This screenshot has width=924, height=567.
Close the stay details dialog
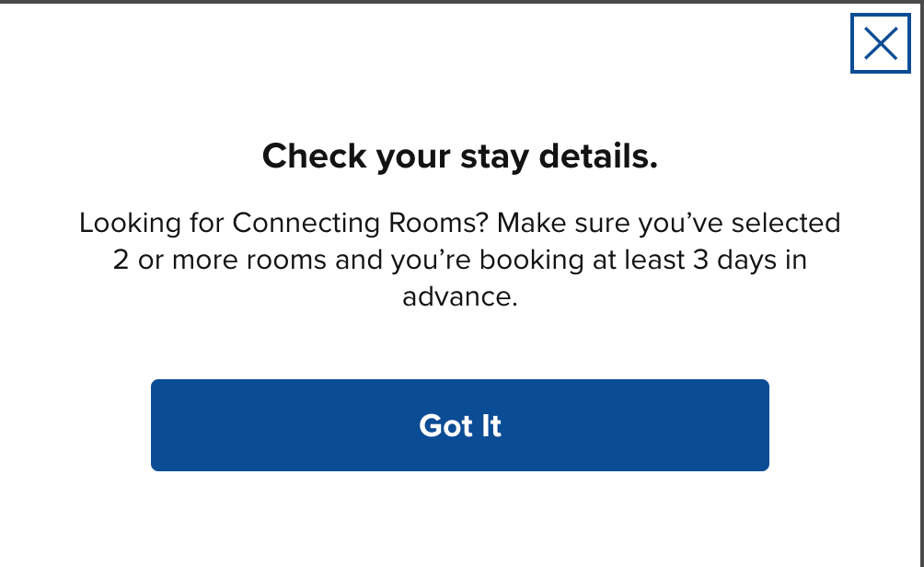pyautogui.click(x=880, y=43)
